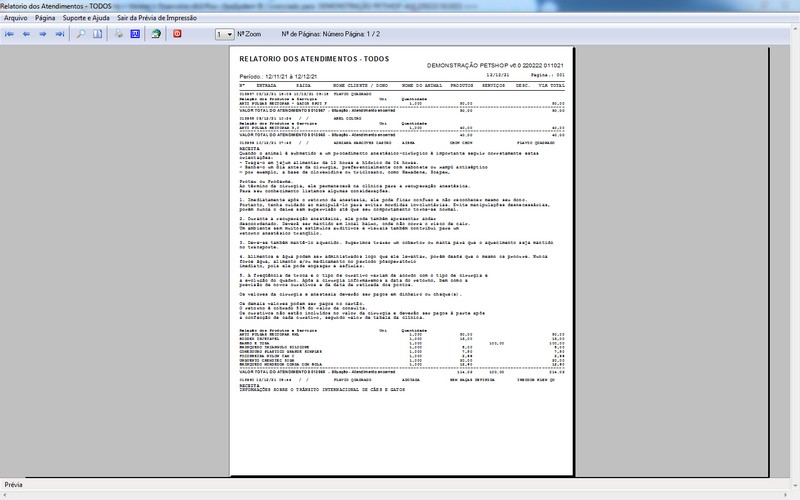Go to the next page
This screenshot has height=500, width=800.
pyautogui.click(x=43, y=34)
